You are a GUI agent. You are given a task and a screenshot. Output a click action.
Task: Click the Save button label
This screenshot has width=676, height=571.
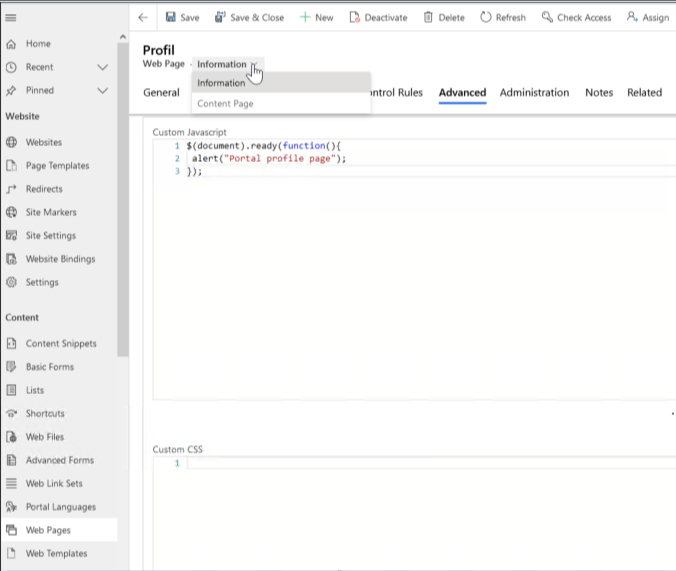[190, 18]
